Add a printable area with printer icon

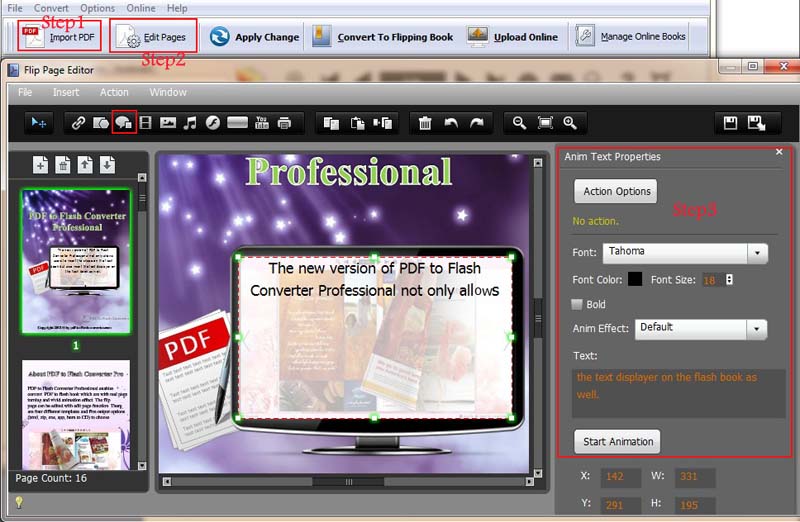pyautogui.click(x=284, y=123)
